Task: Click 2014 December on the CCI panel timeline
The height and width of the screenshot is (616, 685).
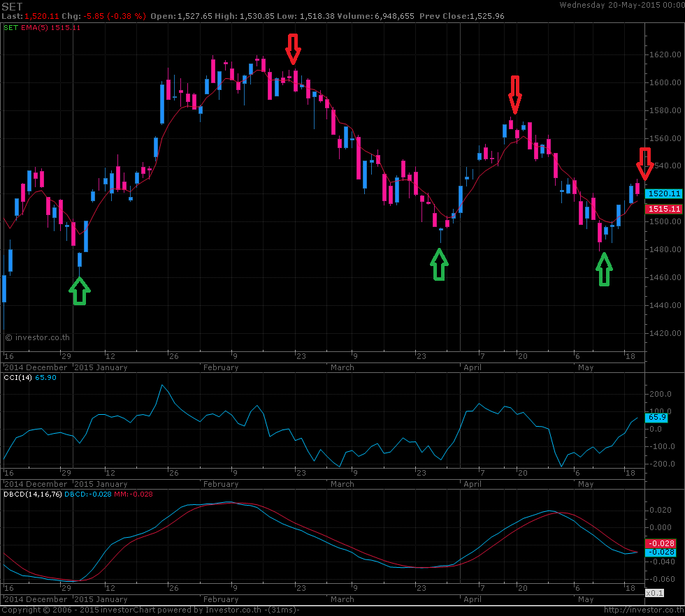Action: coord(36,484)
